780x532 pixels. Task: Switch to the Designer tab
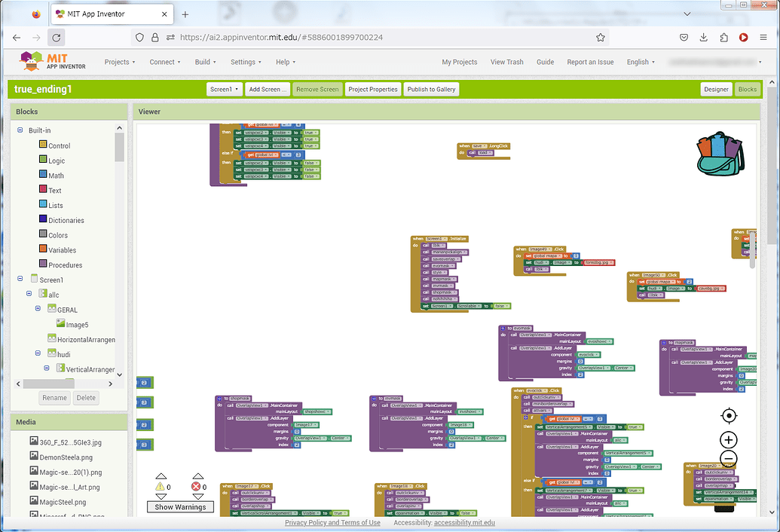click(716, 89)
